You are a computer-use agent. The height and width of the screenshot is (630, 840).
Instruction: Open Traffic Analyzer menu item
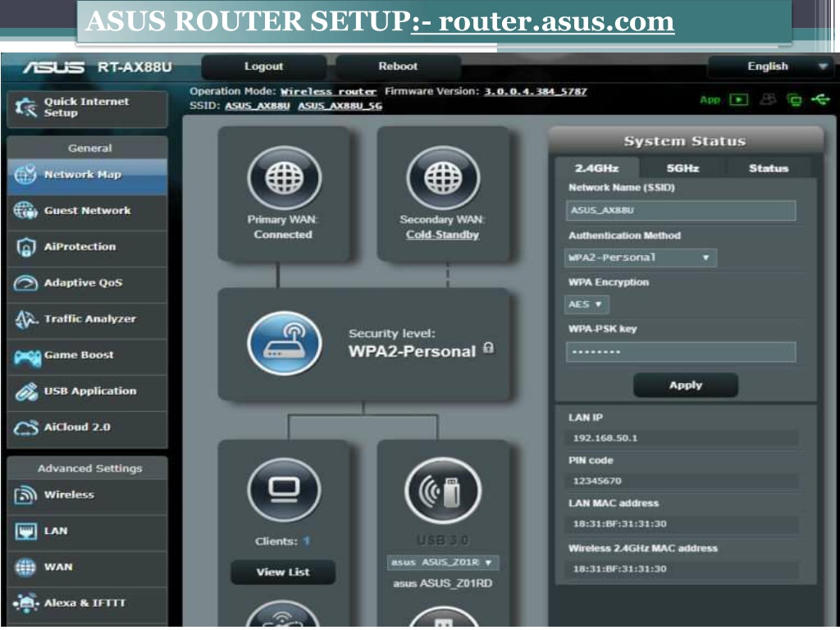click(x=87, y=319)
